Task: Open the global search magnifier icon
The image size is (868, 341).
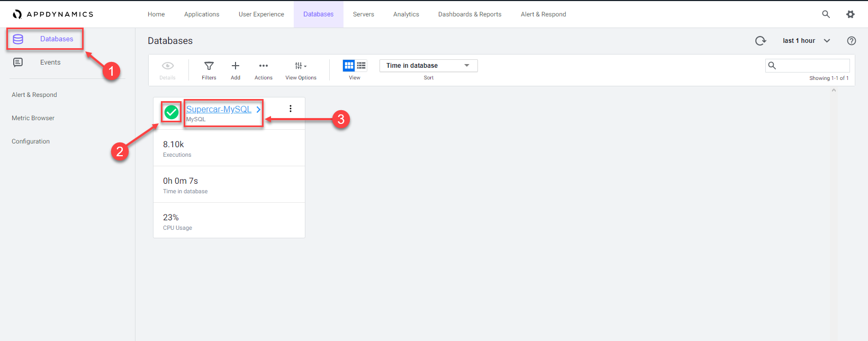Action: point(826,14)
